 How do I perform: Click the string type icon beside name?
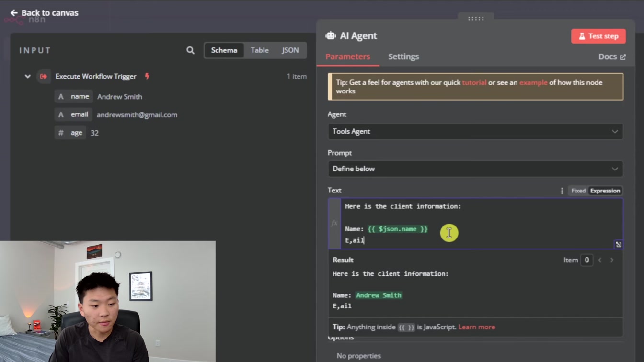point(61,97)
